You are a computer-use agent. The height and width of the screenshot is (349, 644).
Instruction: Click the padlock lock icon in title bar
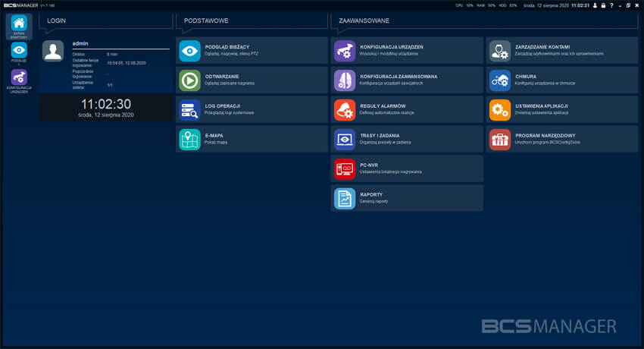pyautogui.click(x=603, y=5)
